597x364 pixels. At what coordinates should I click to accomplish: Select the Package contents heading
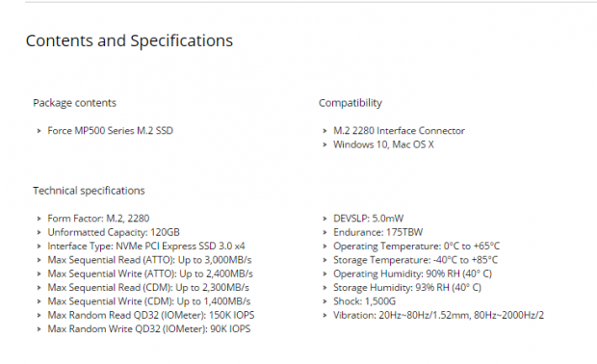75,103
